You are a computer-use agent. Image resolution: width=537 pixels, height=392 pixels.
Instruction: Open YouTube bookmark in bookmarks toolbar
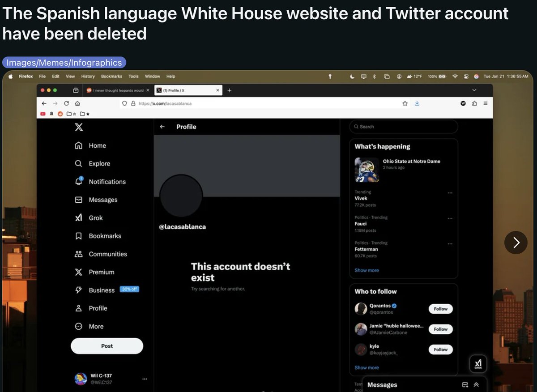(43, 114)
